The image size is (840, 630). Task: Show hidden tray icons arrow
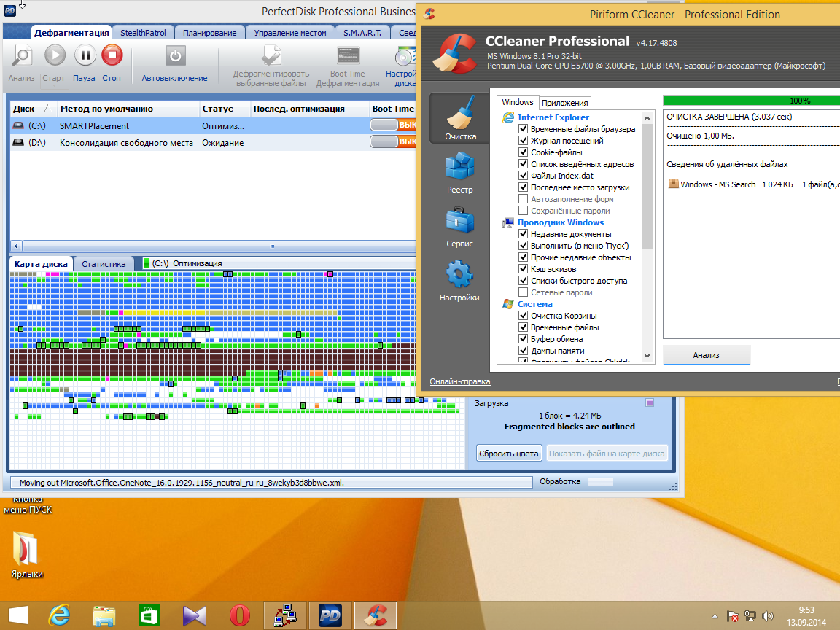(715, 616)
